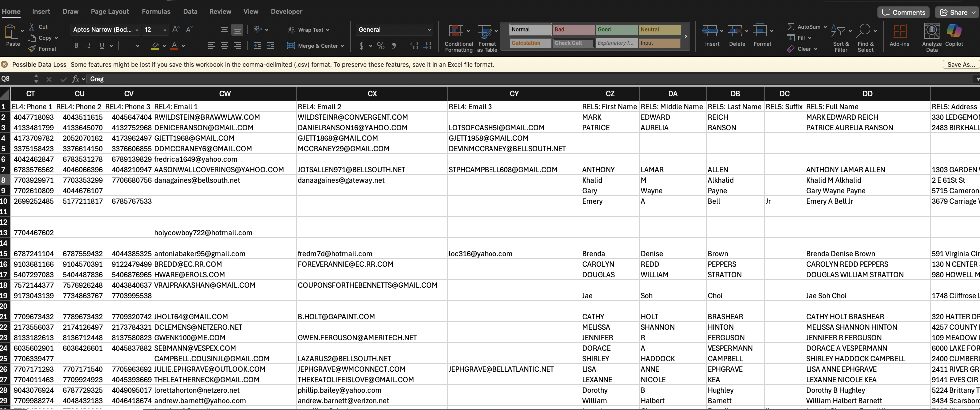Open the font name dropdown

coord(137,30)
